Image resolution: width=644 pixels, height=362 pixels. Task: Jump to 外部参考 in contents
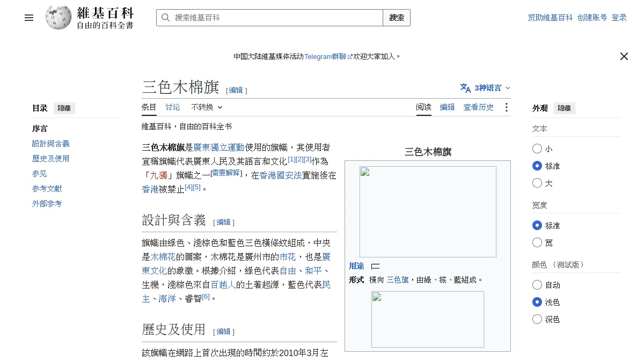pos(47,204)
